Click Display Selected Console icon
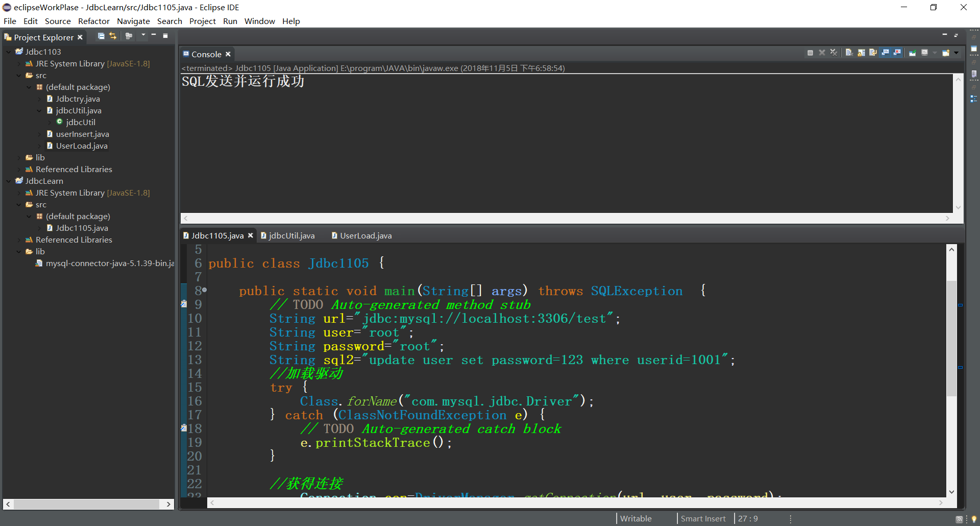 [924, 53]
